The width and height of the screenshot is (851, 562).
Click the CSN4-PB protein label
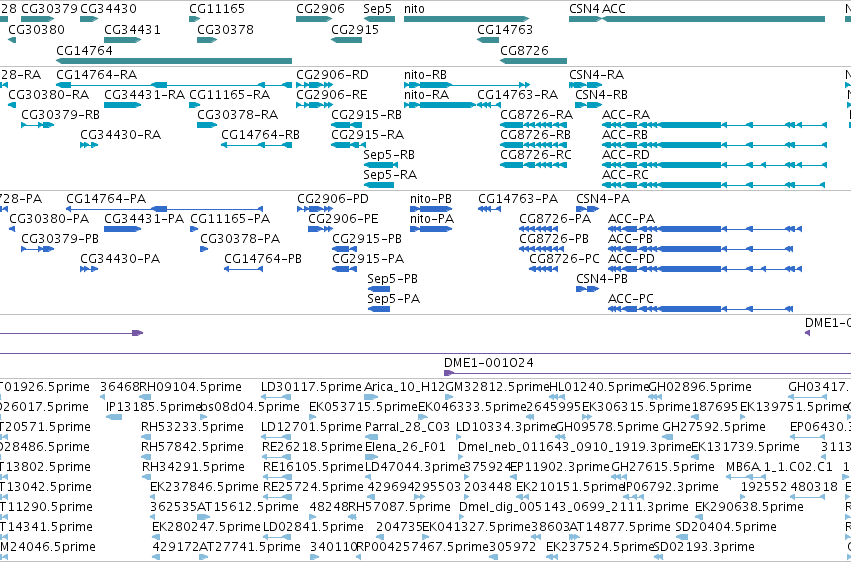point(602,279)
